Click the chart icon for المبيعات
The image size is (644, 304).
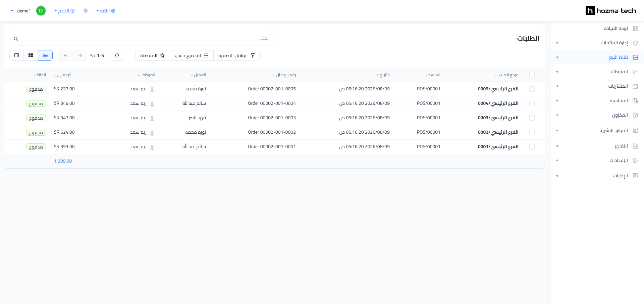coord(635,72)
